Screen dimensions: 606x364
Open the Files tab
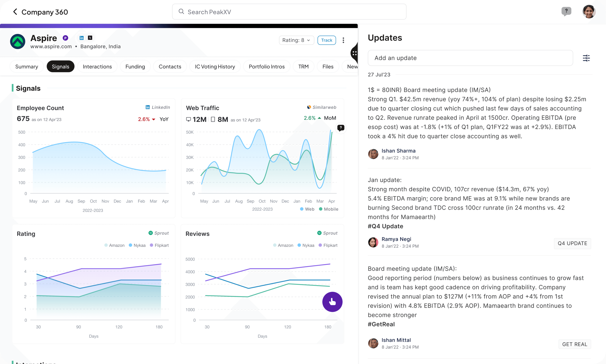coord(328,66)
